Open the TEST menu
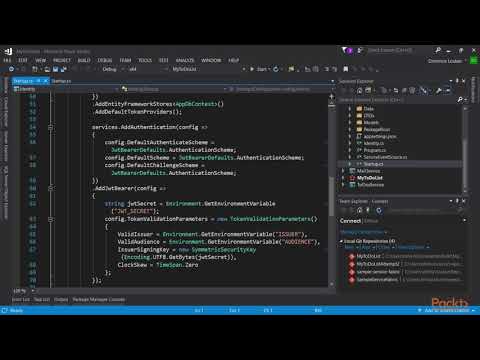Viewport: 480px width, 360px height. (163, 60)
